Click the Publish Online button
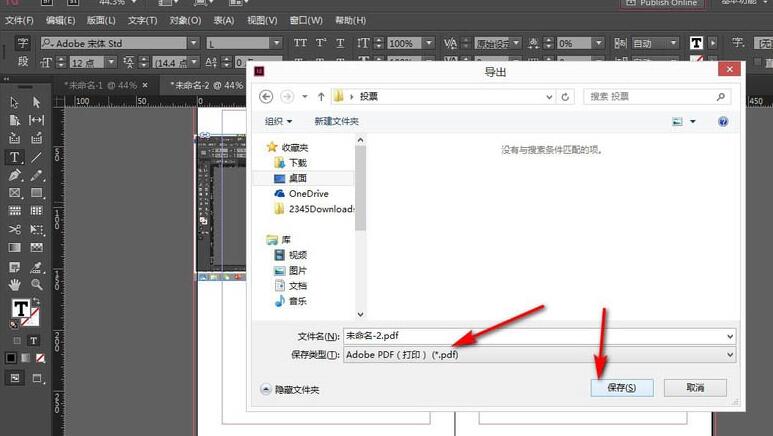This screenshot has height=436, width=773. coord(662,3)
